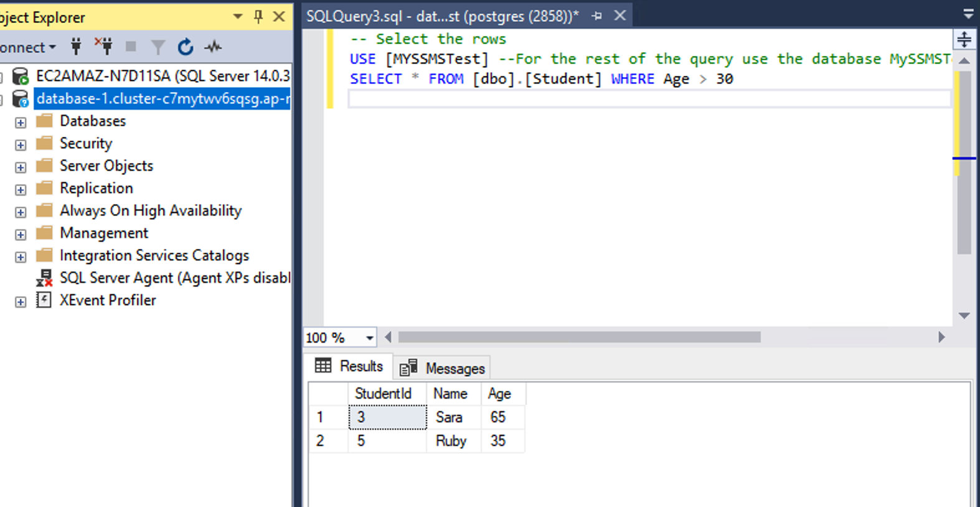Viewport: 980px width, 507px height.
Task: Click the editor vertical scrollbar down arrow
Action: pos(964,316)
